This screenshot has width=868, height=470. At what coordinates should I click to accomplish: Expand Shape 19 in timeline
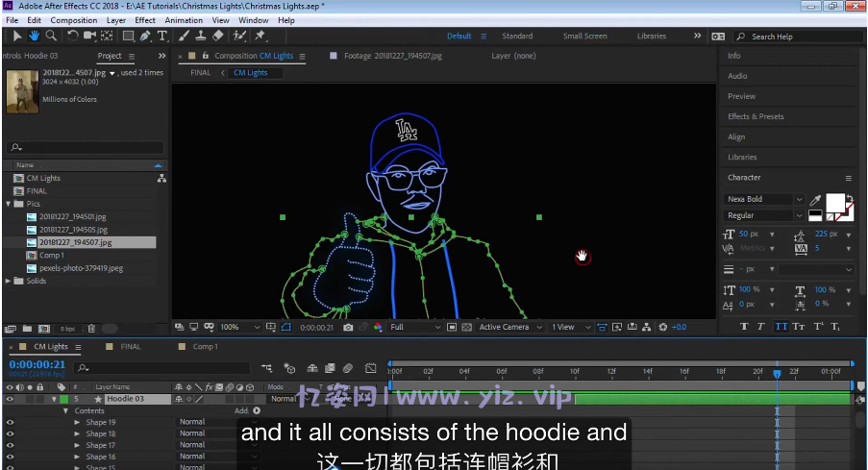(x=77, y=422)
